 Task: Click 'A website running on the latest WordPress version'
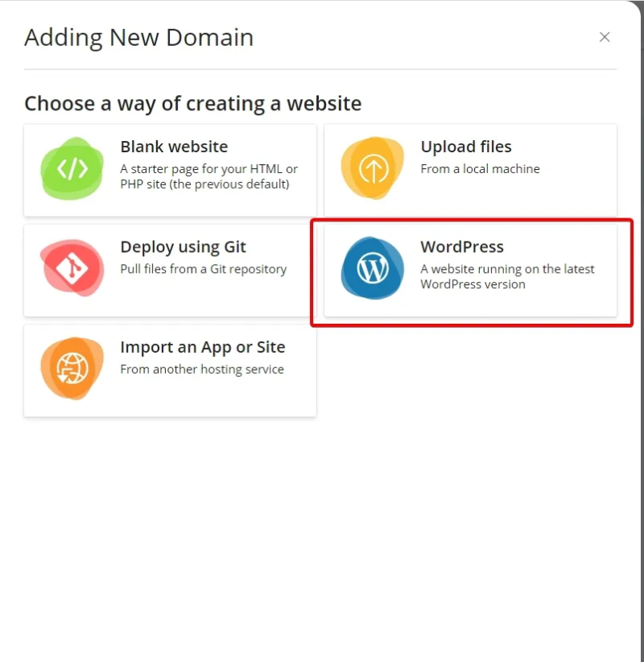pyautogui.click(x=507, y=276)
